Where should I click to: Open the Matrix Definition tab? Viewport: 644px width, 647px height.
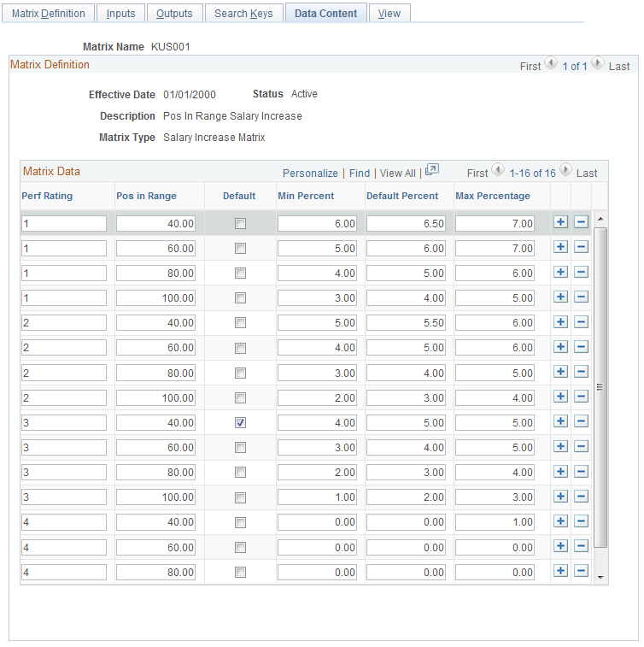pos(48,13)
